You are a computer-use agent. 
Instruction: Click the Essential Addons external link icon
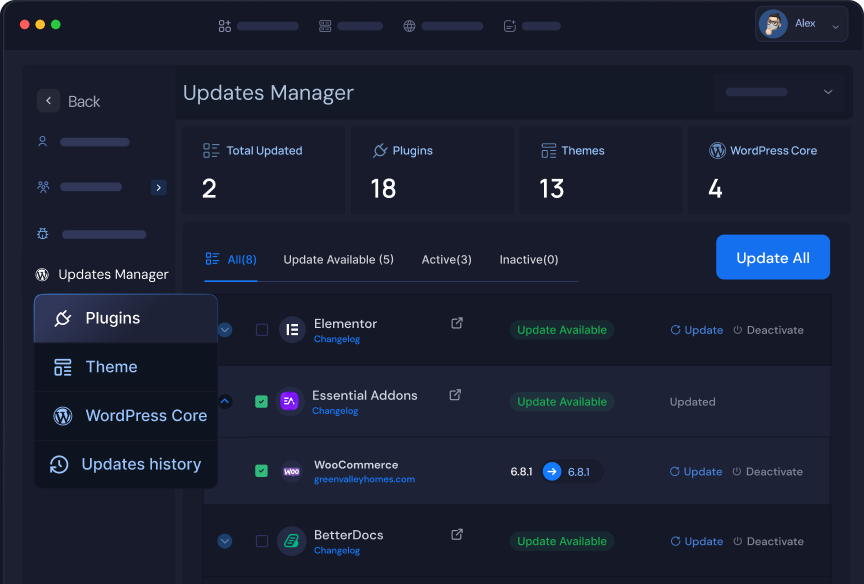[455, 395]
